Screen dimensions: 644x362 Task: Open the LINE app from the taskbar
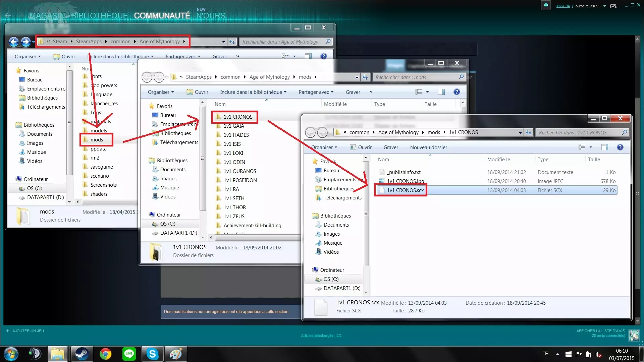tap(129, 354)
